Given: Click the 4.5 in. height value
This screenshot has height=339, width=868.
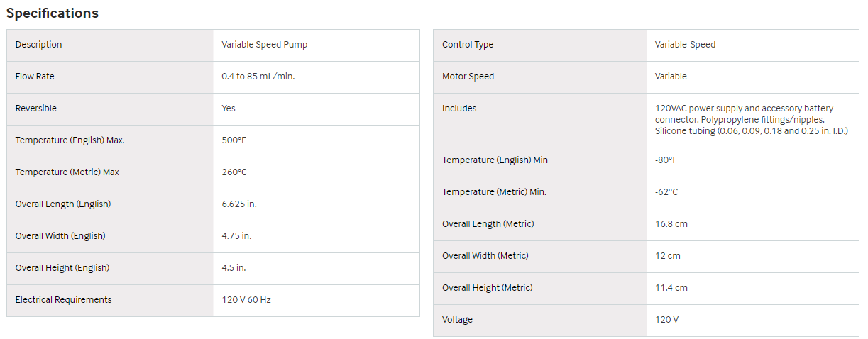Looking at the screenshot, I should tap(234, 268).
